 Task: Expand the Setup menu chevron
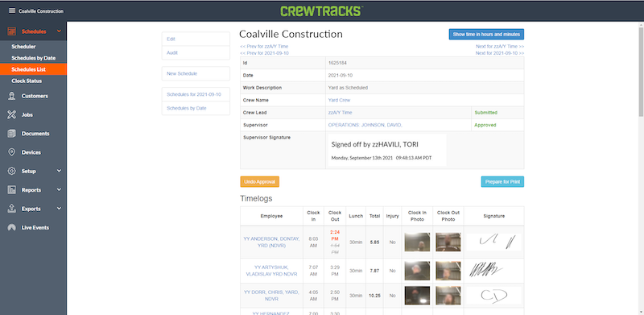[x=59, y=171]
